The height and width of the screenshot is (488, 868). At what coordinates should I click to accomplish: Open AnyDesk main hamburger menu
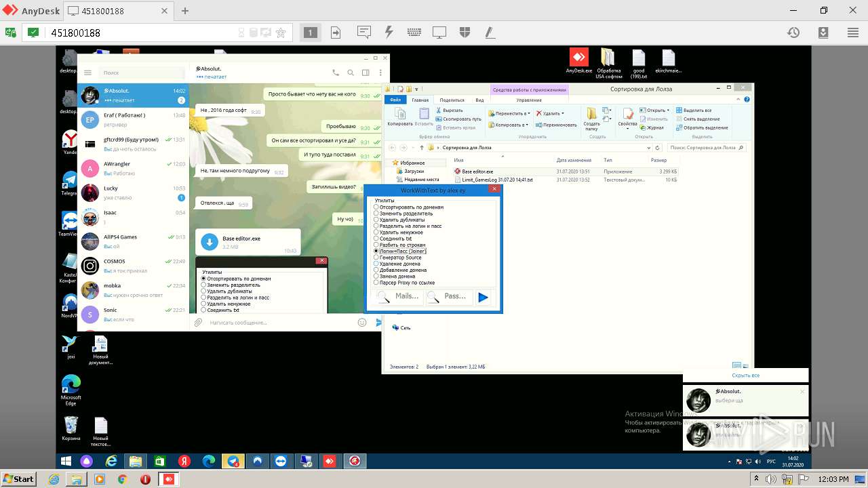point(853,33)
